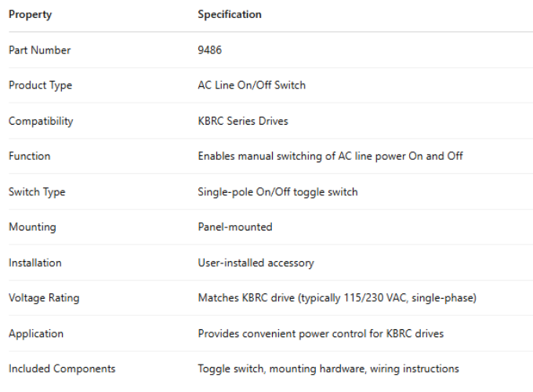Click the AC Line On/Off Switch text
Image resolution: width=533 pixels, height=392 pixels.
252,85
